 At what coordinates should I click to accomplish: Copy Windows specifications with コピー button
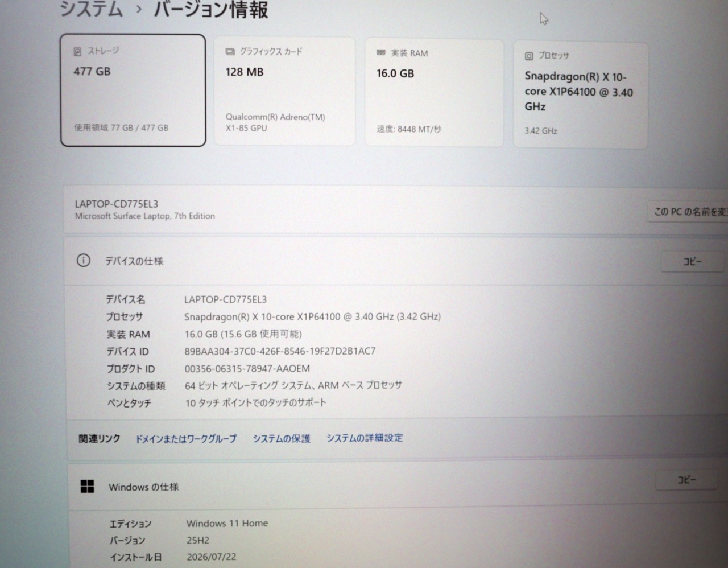686,480
